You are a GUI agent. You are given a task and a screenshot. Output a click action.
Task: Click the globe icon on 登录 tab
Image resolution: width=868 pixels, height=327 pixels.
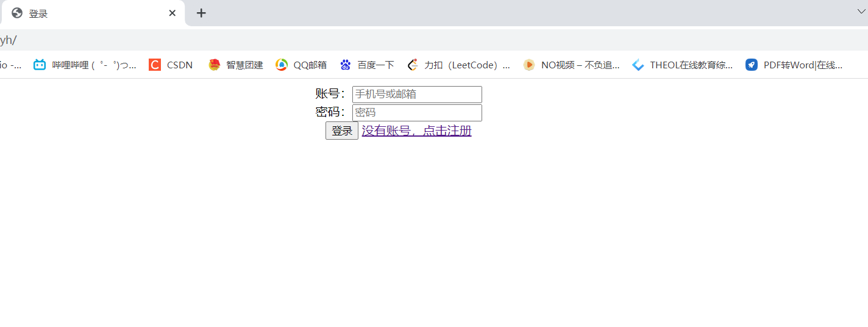[x=17, y=13]
